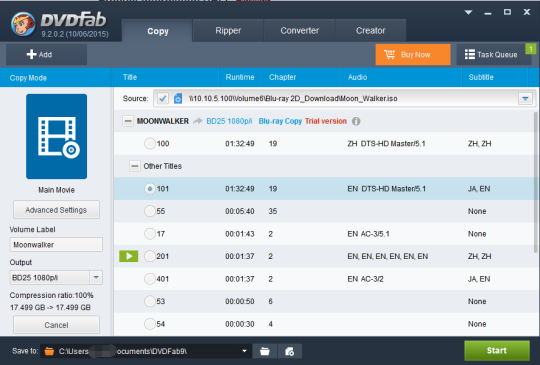This screenshot has height=365, width=540.
Task: Select title 53 radio button
Action: [x=150, y=301]
